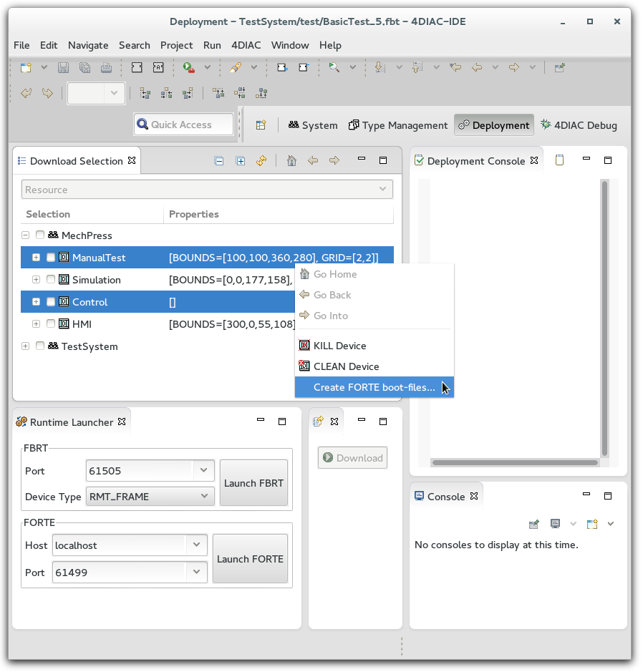Click the Go Home icon in Download Selection toolbar
Screen dimensions: 643x672
(x=291, y=161)
